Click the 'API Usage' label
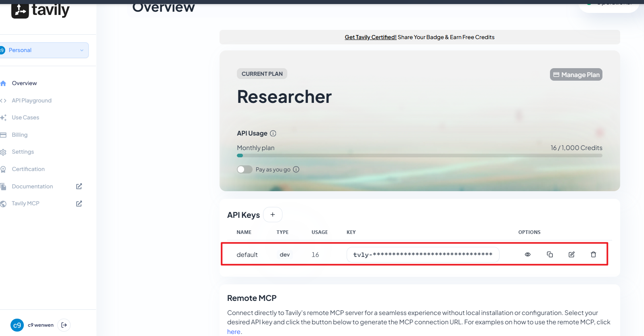 pyautogui.click(x=252, y=134)
